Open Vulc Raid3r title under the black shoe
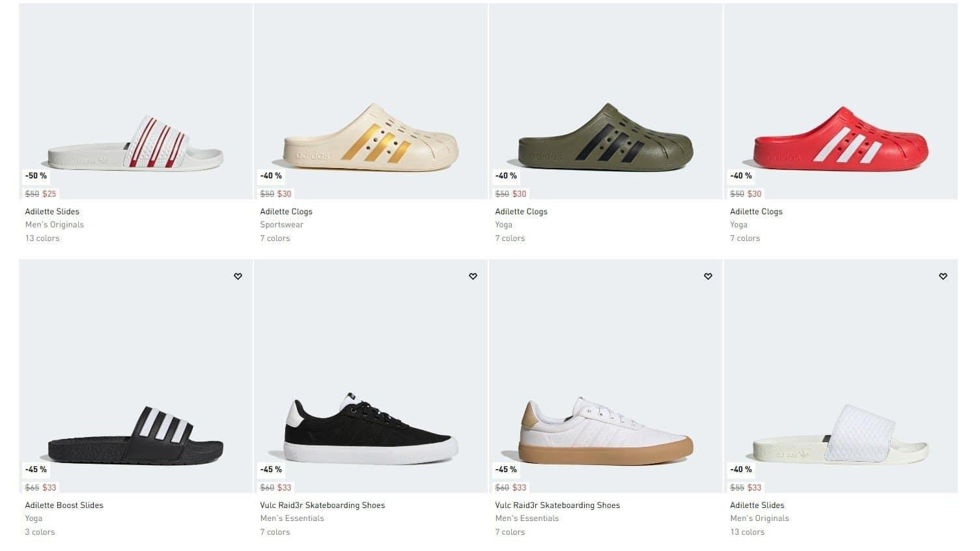This screenshot has width=980, height=551. (x=322, y=505)
